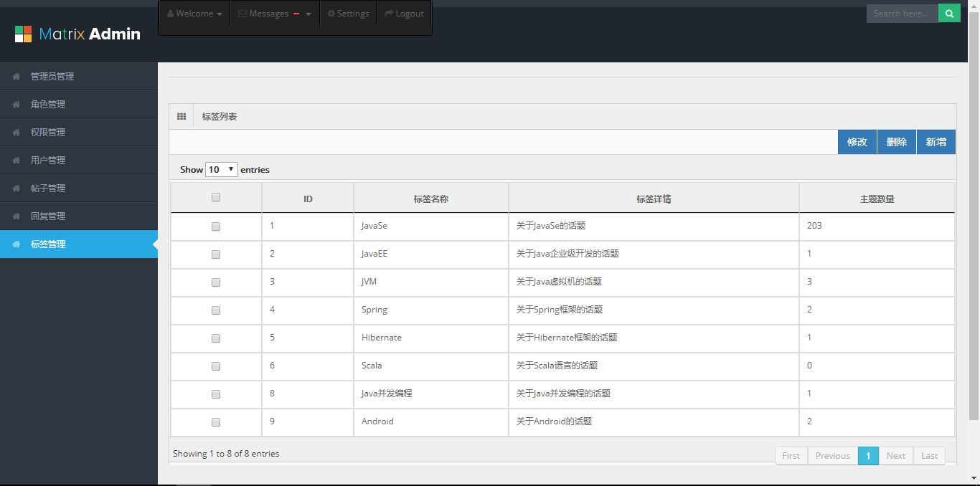980x486 pixels.
Task: Check the box for the Hibernate row
Action: [216, 338]
